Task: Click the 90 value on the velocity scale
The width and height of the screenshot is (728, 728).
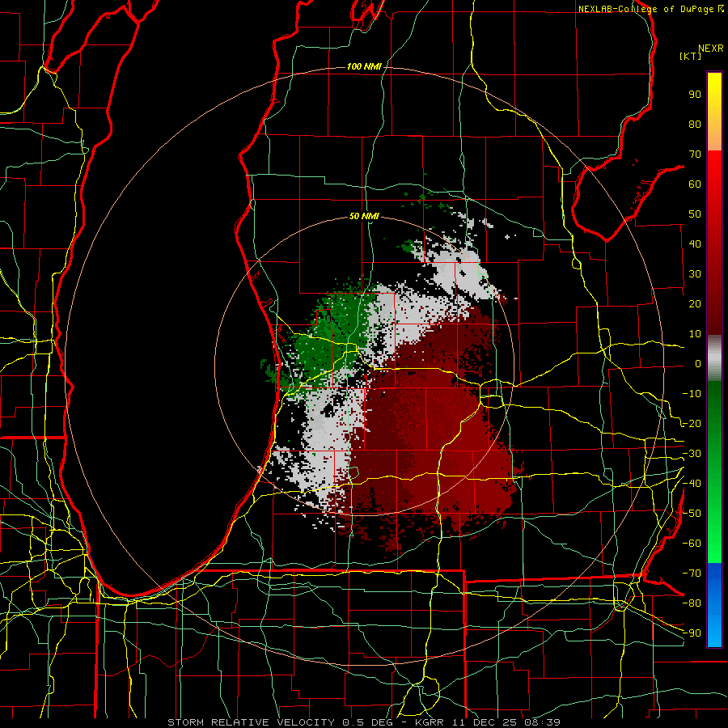Action: (695, 95)
